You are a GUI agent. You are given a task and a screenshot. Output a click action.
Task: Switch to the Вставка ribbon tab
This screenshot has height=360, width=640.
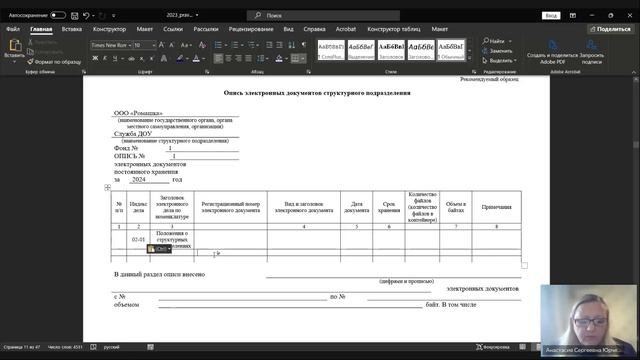tap(72, 29)
